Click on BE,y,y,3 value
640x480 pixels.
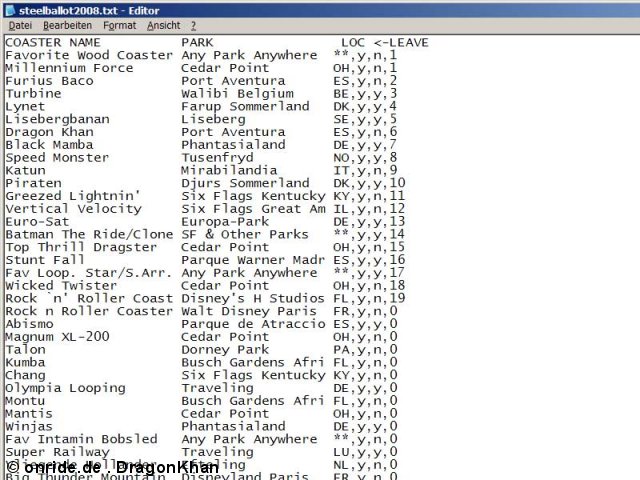[x=365, y=93]
